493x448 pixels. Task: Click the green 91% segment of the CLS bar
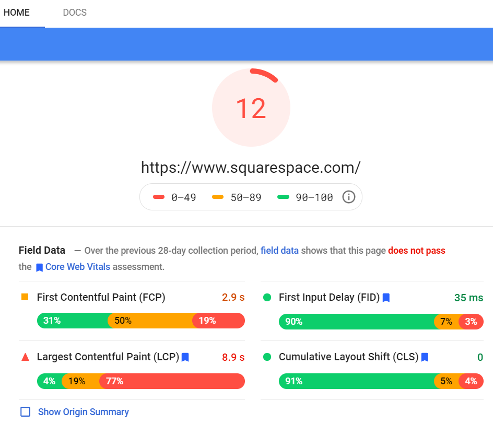[x=356, y=381]
